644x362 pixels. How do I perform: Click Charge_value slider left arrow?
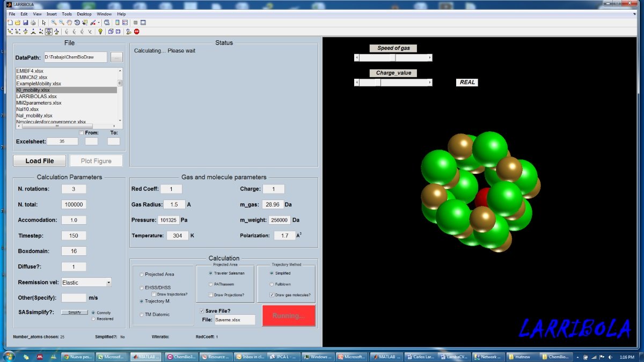tap(357, 83)
